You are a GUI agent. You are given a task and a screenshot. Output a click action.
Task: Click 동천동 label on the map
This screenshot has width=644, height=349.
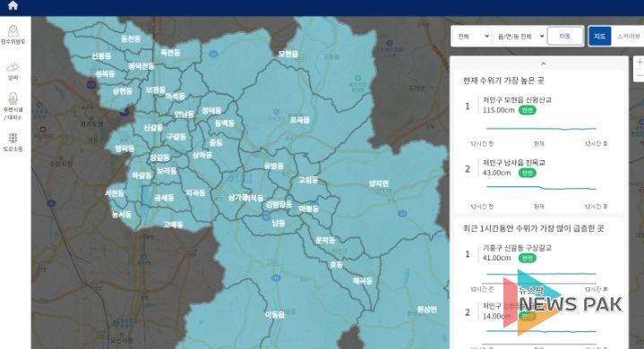(x=131, y=38)
